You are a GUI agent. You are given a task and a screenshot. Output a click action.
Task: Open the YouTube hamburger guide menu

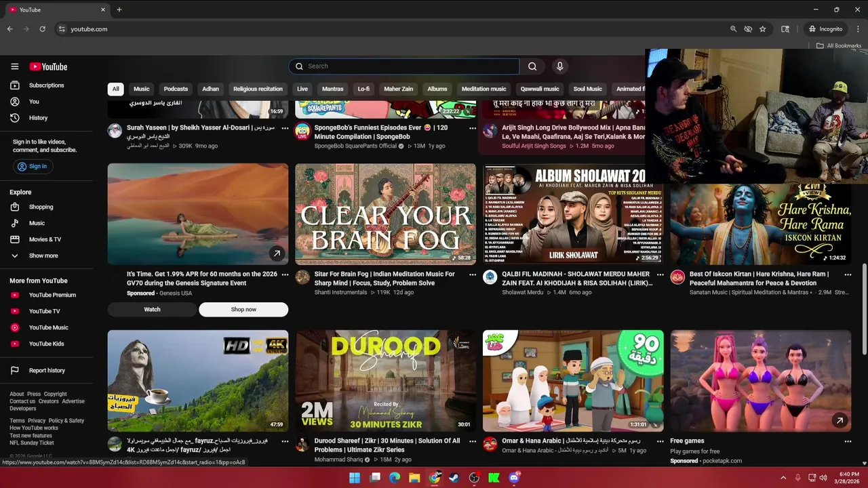pos(14,66)
